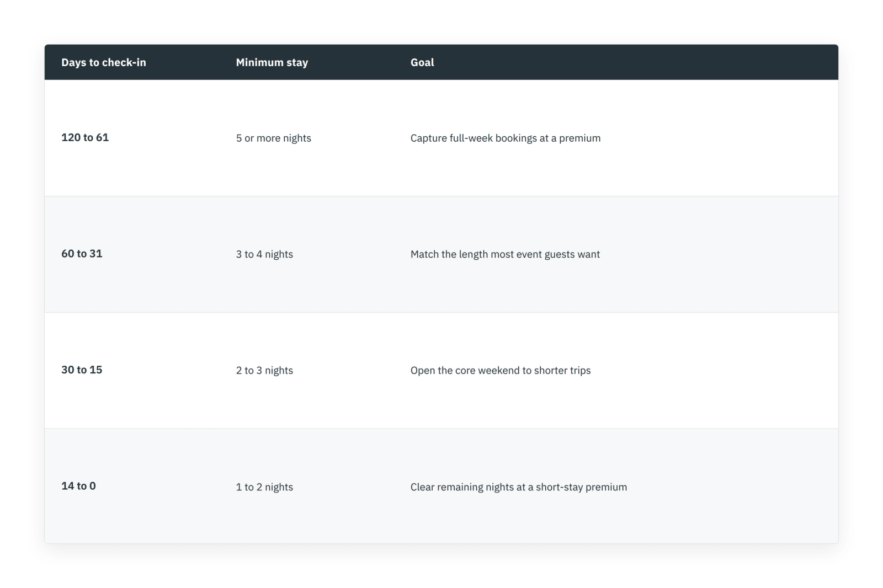Screen dimensions: 883x588
Task: Click the 'Days to check-in' column header
Action: click(x=104, y=62)
